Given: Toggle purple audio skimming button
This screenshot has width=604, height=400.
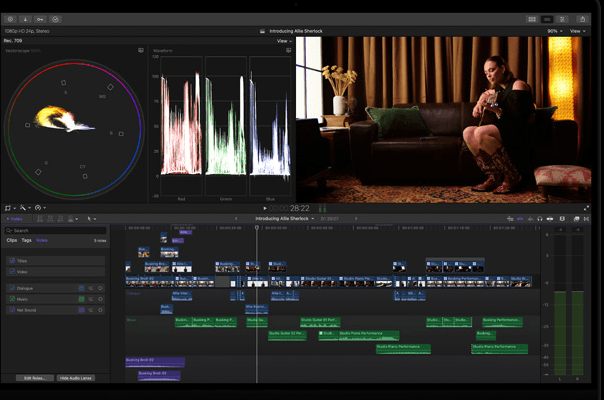Looking at the screenshot, I should [520, 219].
